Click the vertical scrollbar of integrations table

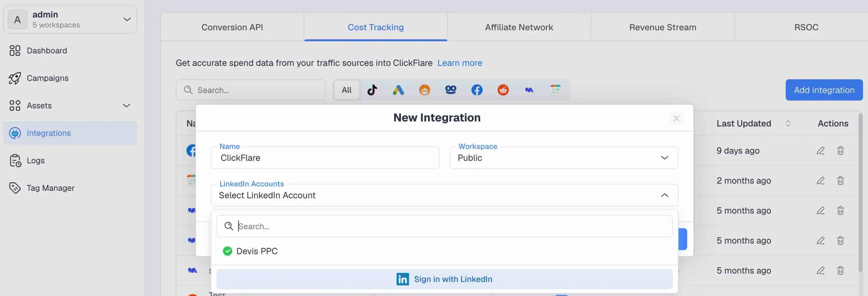[860, 192]
